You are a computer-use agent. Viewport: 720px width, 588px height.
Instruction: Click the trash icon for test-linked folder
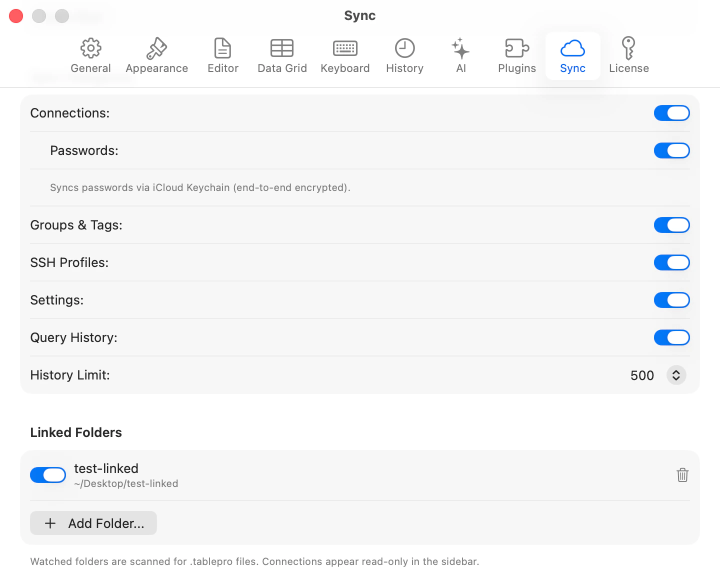click(682, 475)
